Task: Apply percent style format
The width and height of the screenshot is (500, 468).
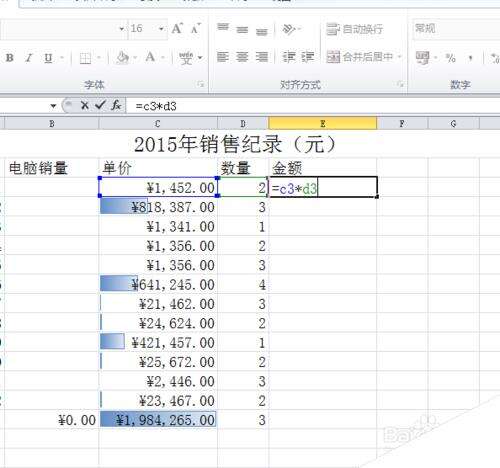Action: coord(451,58)
